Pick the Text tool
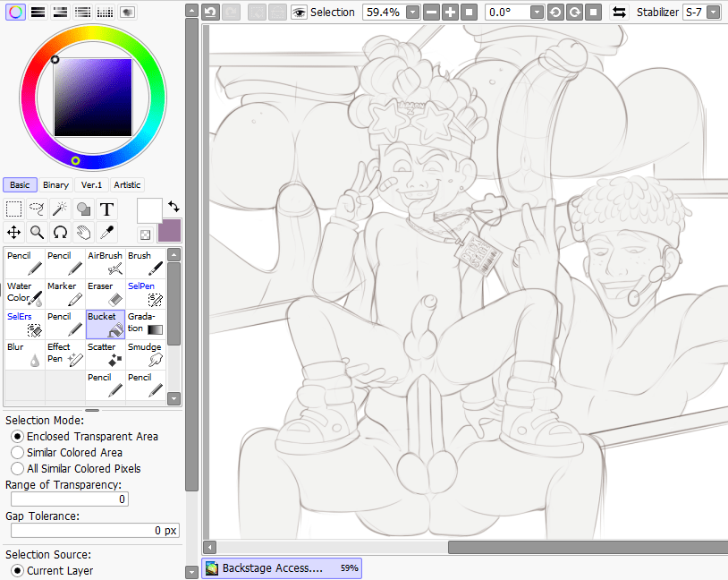 click(x=106, y=209)
